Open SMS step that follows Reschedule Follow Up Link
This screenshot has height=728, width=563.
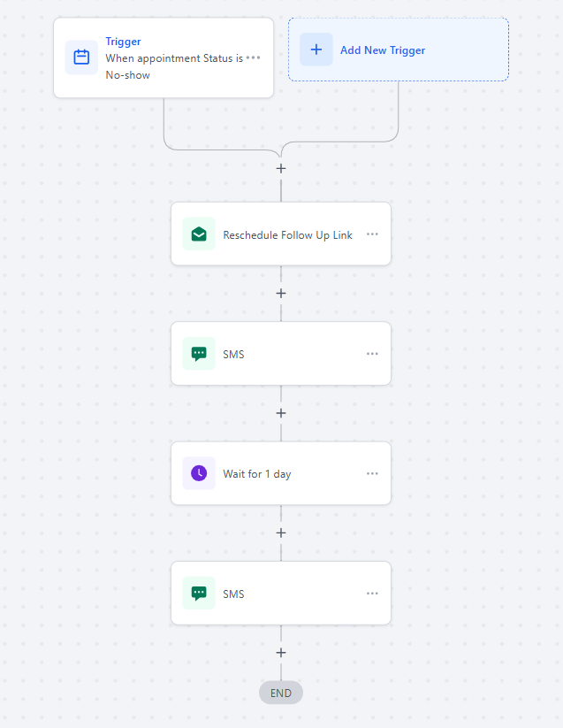coord(281,354)
